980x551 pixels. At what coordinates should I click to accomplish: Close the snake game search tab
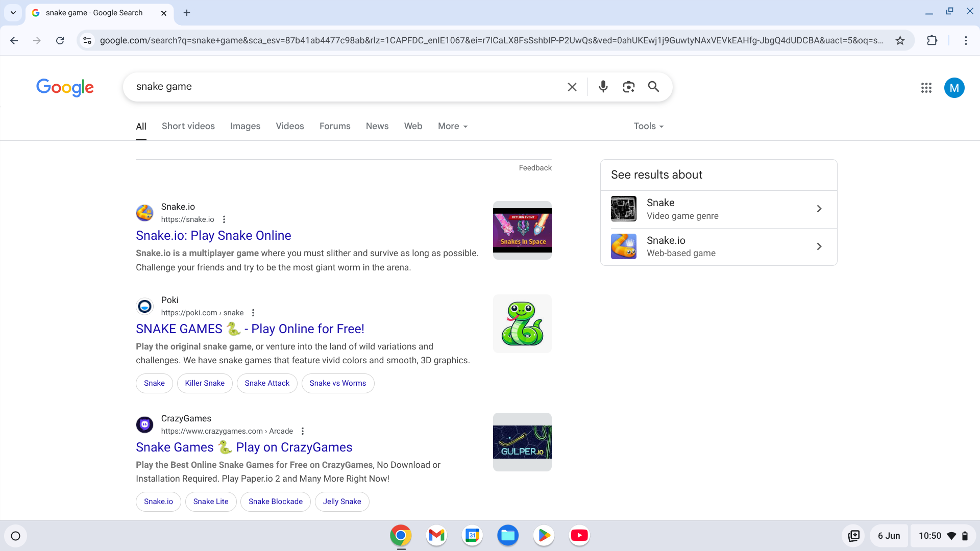coord(164,13)
